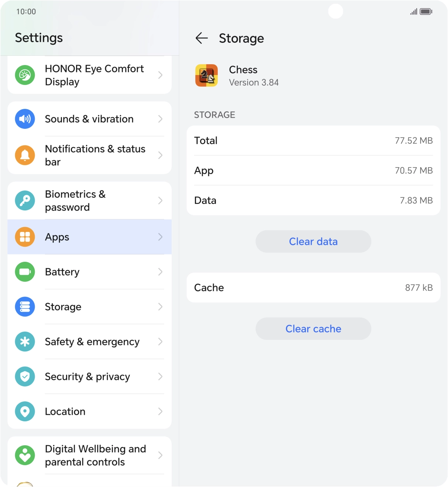Tap the Digital Wellbeing heart icon

[25, 455]
